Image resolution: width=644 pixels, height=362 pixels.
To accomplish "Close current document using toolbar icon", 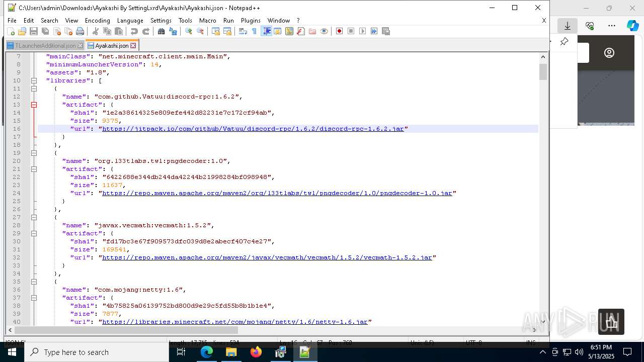I will click(57, 31).
